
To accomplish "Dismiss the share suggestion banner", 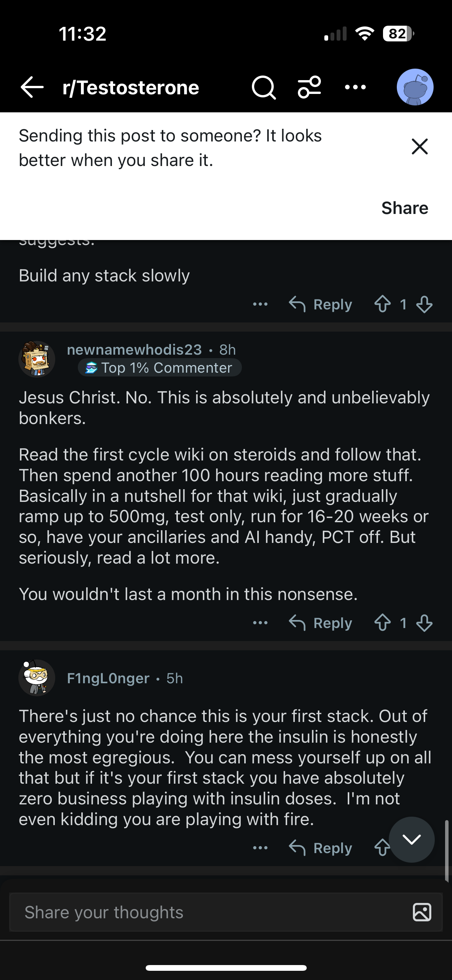I will tap(419, 146).
